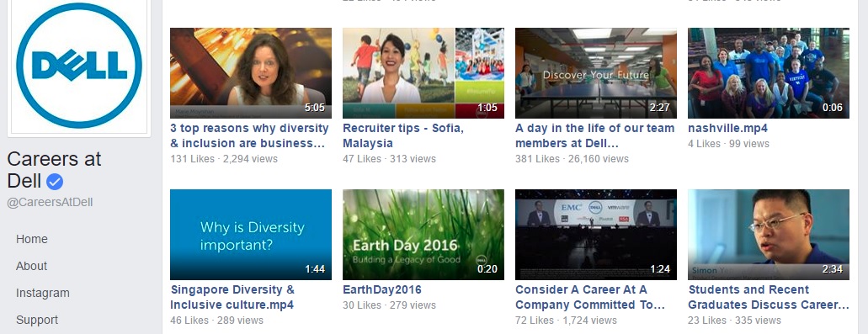
Task: Open 'Recruiter tips - Sofia, Malaysia' title link
Action: (403, 135)
